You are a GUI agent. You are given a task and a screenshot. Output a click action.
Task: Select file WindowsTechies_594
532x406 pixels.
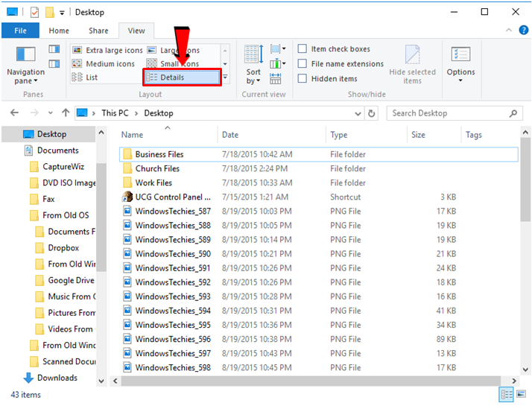click(319, 311)
